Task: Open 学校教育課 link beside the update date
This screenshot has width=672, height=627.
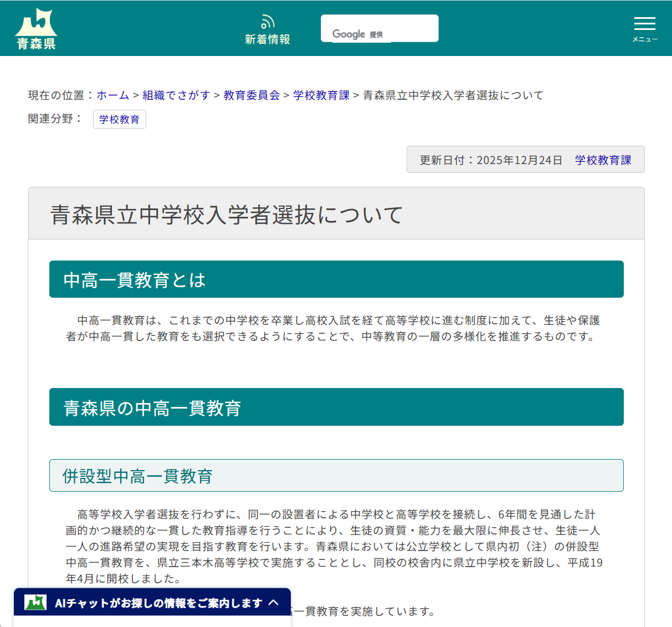Action: (604, 159)
